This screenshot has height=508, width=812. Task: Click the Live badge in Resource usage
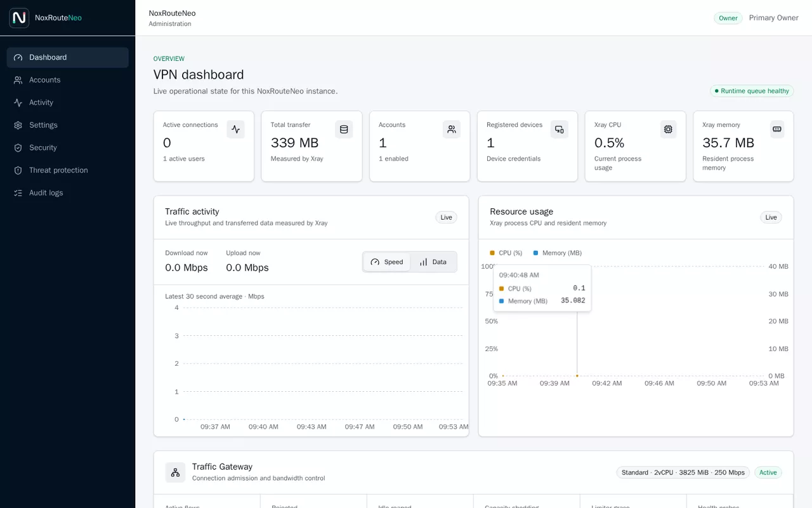771,217
